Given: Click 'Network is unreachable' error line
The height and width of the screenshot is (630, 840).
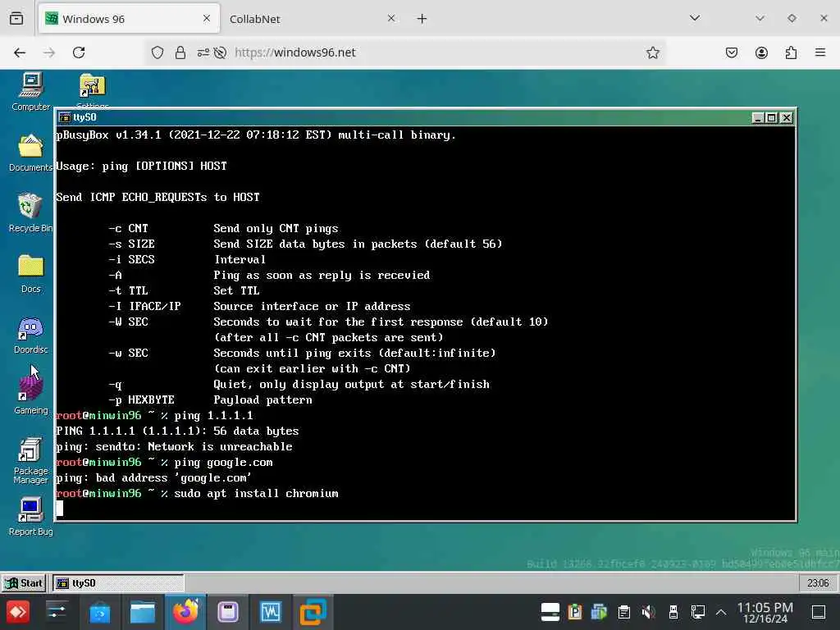Looking at the screenshot, I should point(174,447).
